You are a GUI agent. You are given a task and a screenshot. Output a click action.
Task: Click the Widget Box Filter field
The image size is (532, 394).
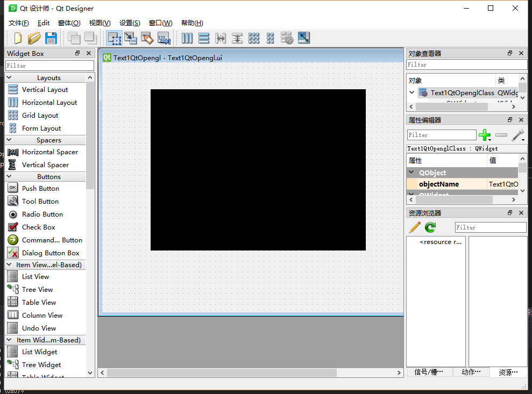tap(50, 66)
